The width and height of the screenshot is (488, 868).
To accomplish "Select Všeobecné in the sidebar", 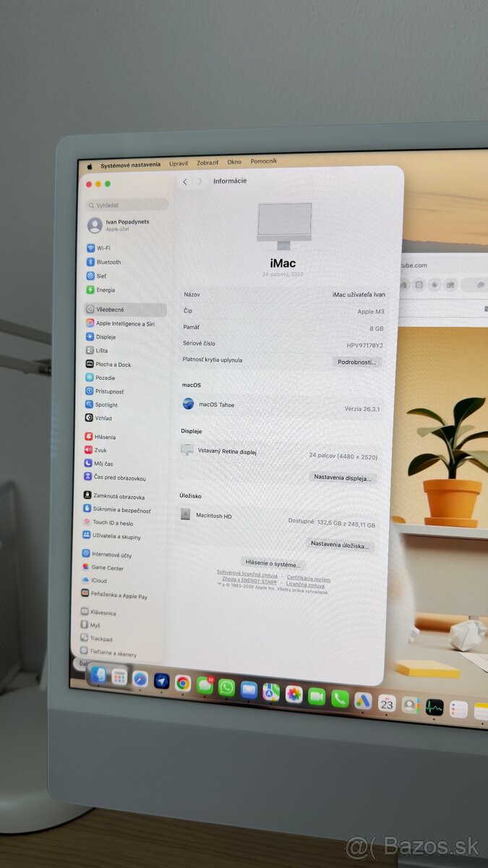I will click(x=125, y=310).
